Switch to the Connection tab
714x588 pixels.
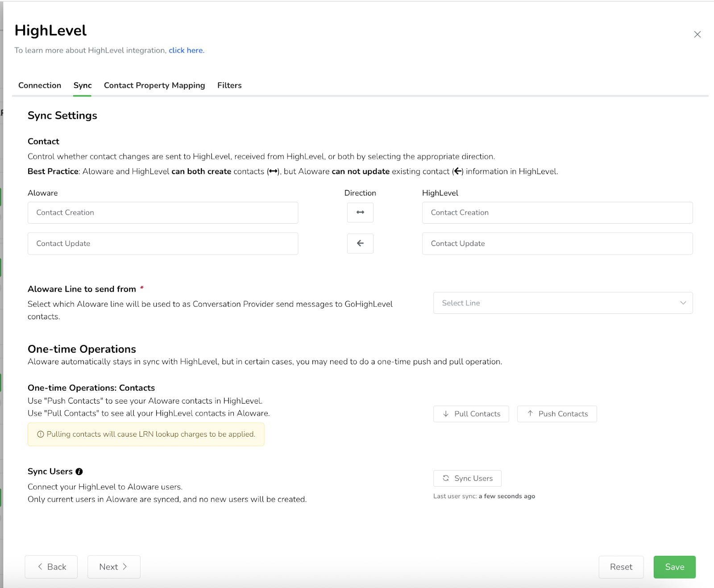(40, 85)
